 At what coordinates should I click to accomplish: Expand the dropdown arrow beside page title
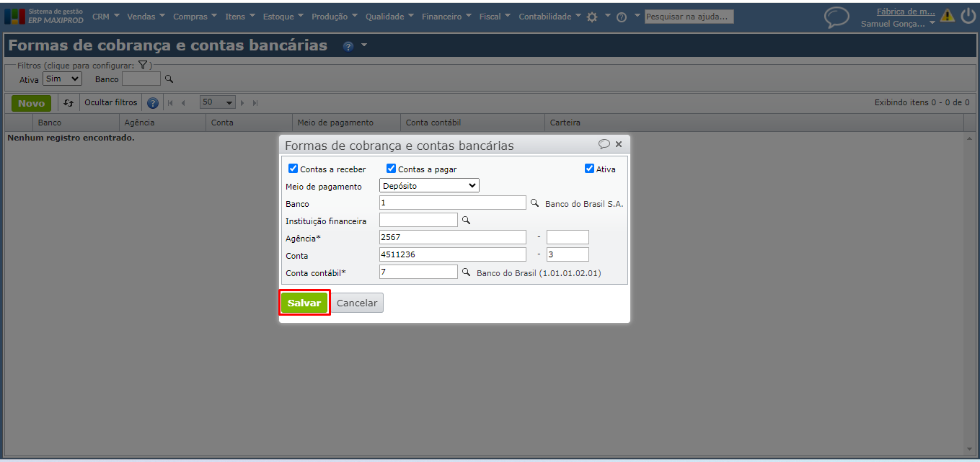point(364,45)
